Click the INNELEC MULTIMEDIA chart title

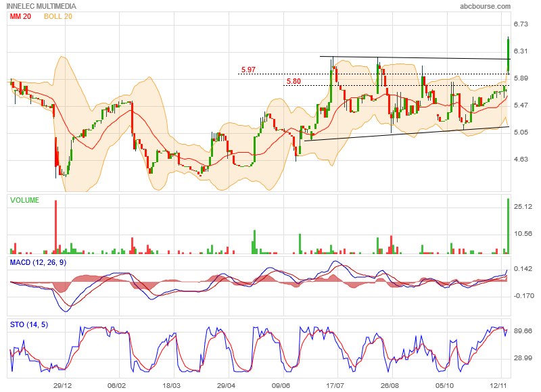(41, 6)
